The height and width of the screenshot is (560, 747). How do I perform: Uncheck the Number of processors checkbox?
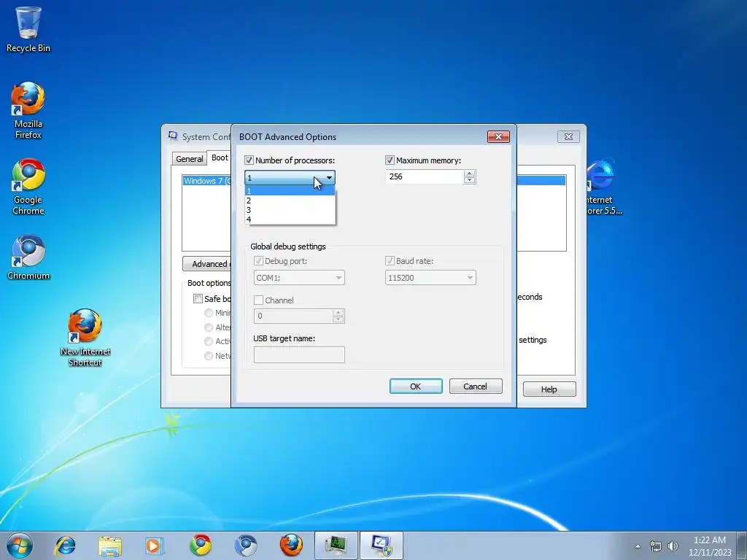249,160
